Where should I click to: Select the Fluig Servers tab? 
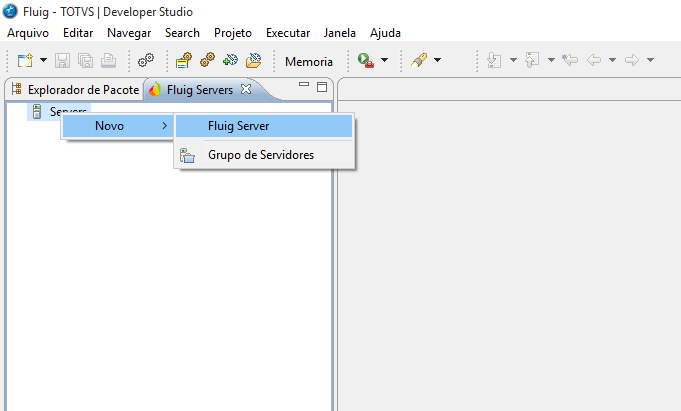coord(200,90)
